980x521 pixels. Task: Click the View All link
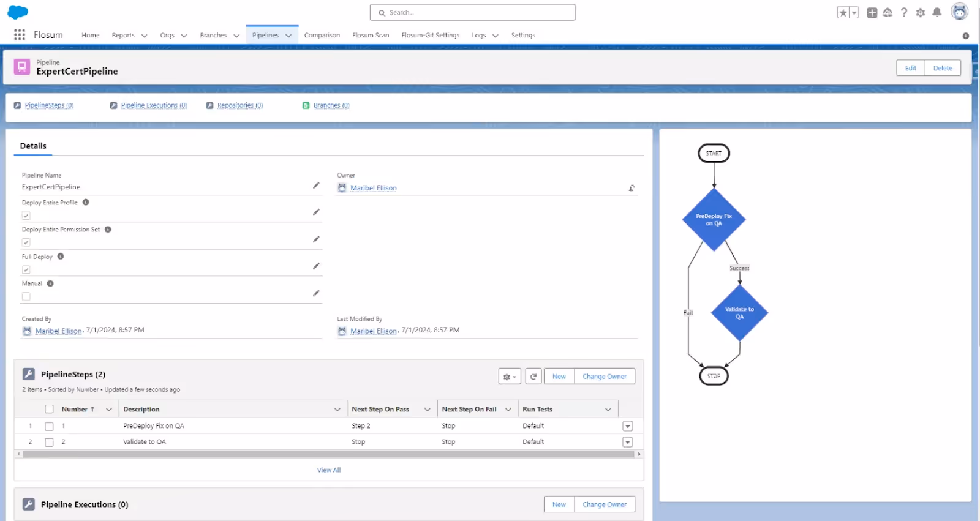(x=329, y=470)
